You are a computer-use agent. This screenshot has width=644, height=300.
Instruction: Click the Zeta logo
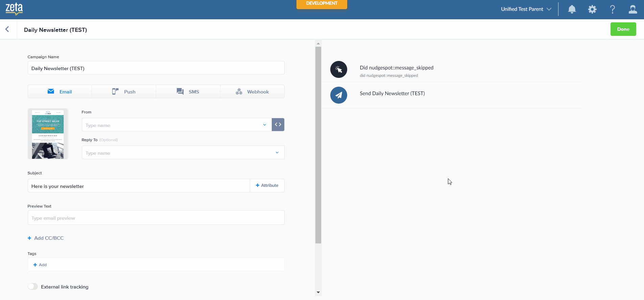14,9
